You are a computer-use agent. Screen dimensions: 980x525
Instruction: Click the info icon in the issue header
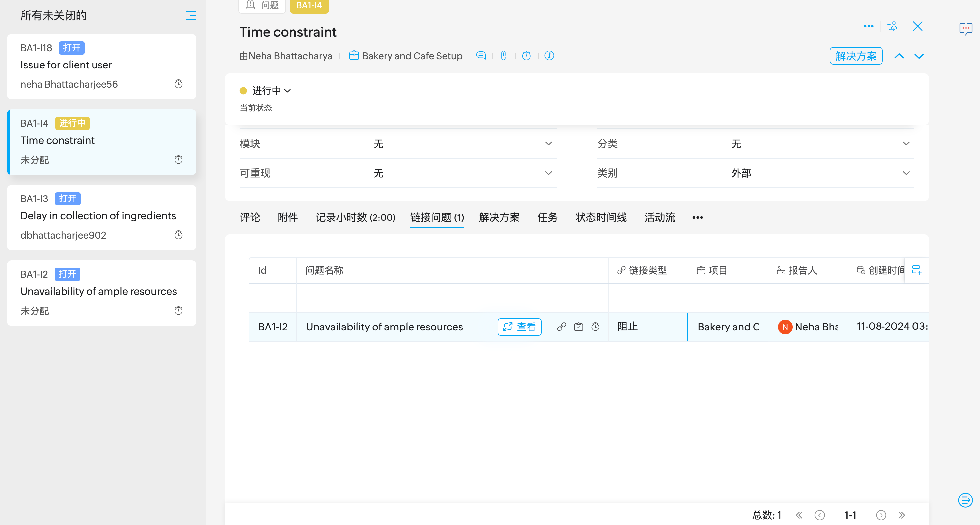coord(549,56)
